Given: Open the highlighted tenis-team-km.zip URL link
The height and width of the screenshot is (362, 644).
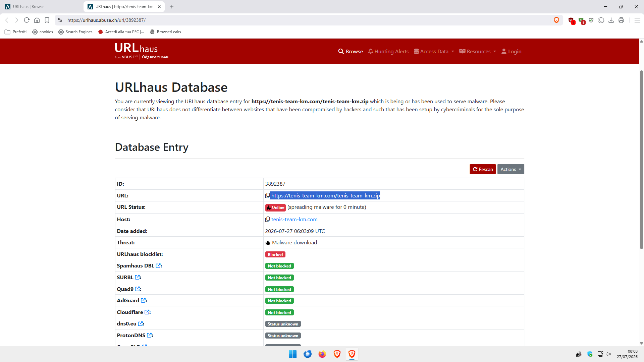Looking at the screenshot, I should pos(325,195).
